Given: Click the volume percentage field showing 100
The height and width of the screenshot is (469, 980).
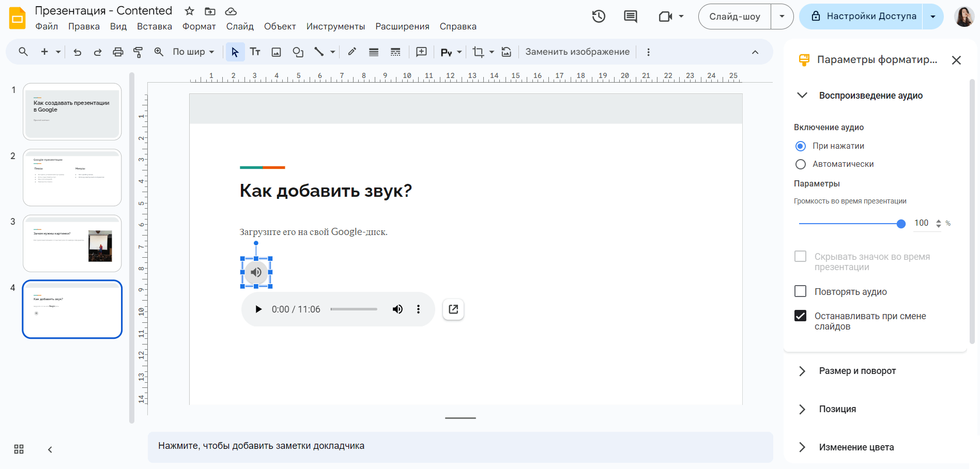Looking at the screenshot, I should 922,223.
